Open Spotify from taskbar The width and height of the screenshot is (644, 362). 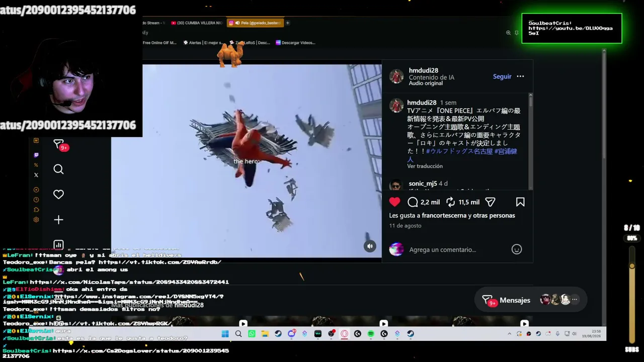(371, 334)
